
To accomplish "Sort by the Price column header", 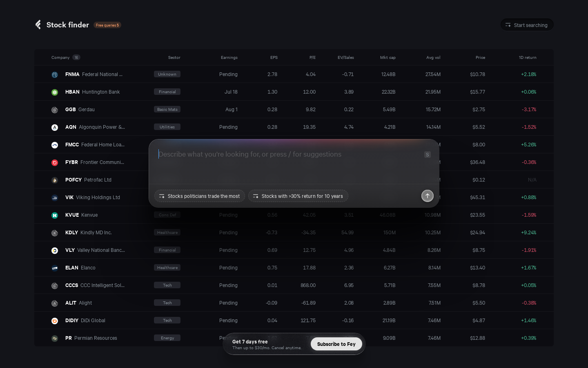I will click(x=480, y=58).
